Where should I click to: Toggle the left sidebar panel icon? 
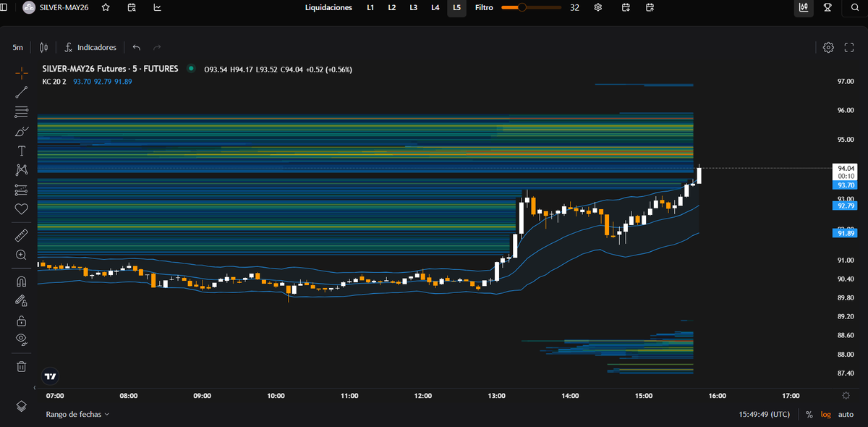[x=4, y=7]
